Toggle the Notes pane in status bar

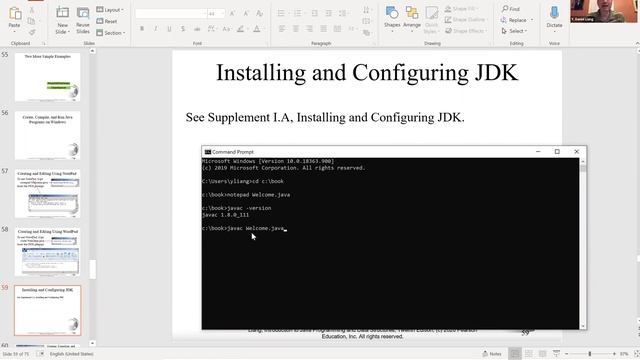492,354
